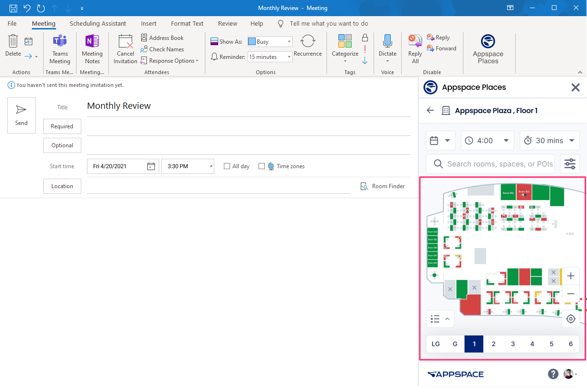587x392 pixels.
Task: Open Room Finder
Action: coord(383,186)
